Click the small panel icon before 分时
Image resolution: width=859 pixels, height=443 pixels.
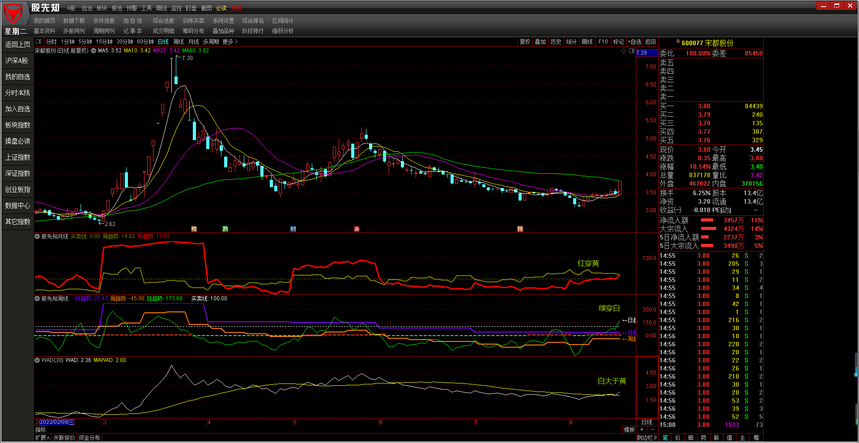pyautogui.click(x=38, y=42)
